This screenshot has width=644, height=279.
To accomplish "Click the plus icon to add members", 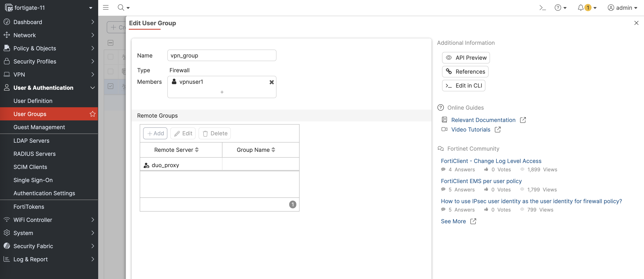I will coord(222,92).
